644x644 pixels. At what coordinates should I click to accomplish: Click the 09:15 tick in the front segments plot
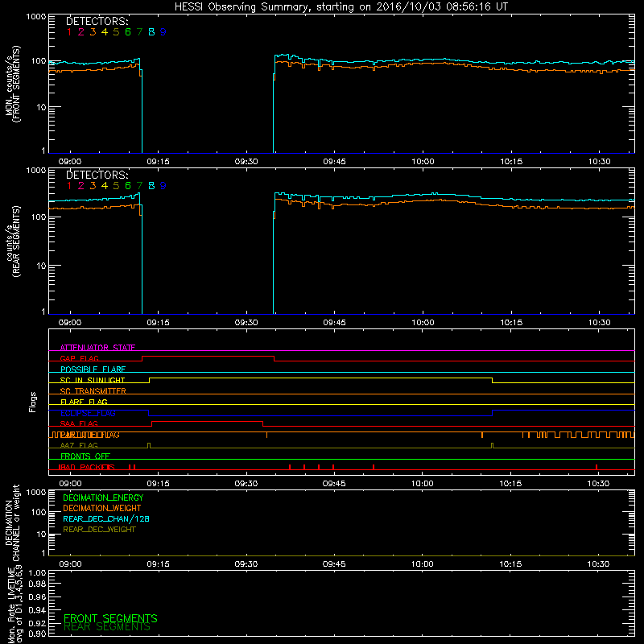coord(158,162)
